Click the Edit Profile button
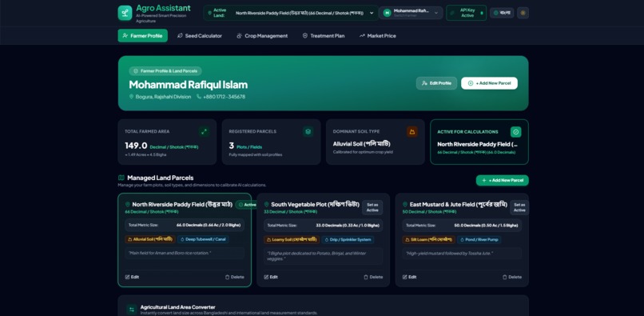644x316 pixels. pos(436,83)
